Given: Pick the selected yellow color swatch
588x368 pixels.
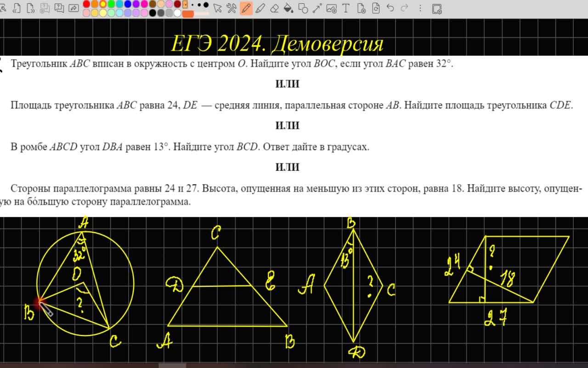Looking at the screenshot, I should tap(103, 4).
